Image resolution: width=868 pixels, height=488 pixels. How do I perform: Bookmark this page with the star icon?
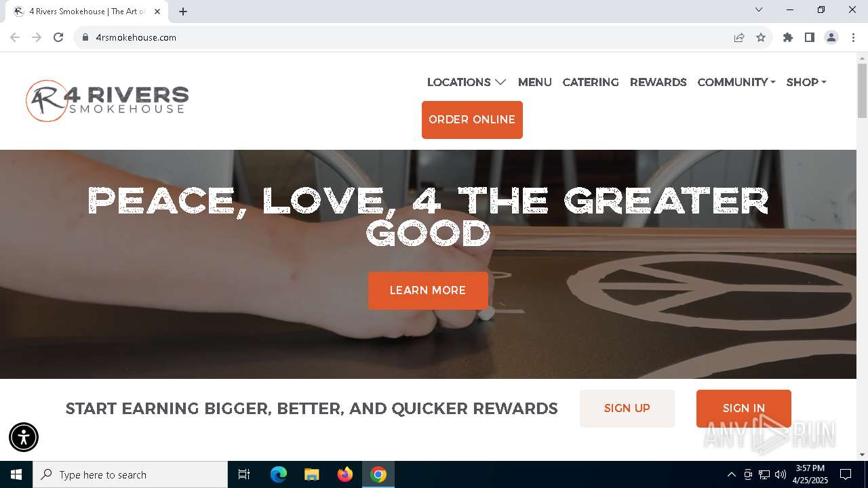pyautogui.click(x=761, y=37)
